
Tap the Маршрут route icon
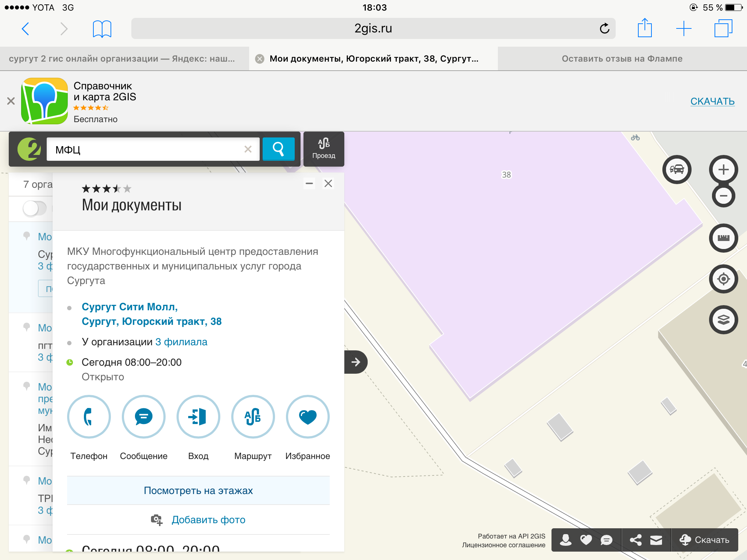(253, 417)
